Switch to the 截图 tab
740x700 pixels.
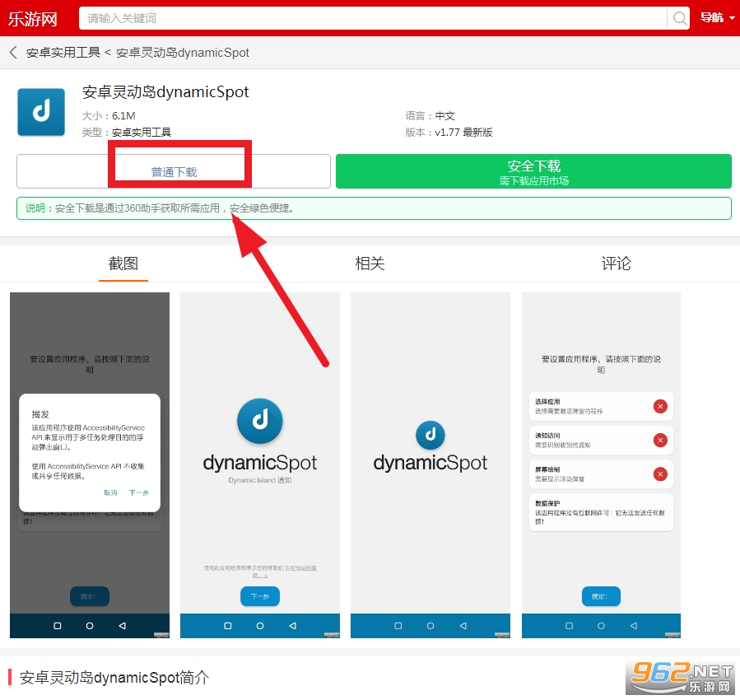click(x=123, y=264)
